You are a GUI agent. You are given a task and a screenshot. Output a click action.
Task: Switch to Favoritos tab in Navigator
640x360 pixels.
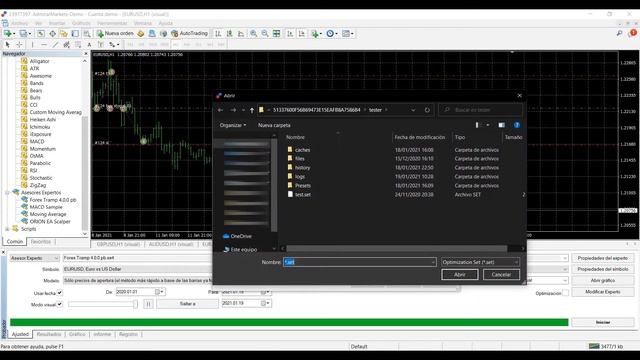[41, 242]
